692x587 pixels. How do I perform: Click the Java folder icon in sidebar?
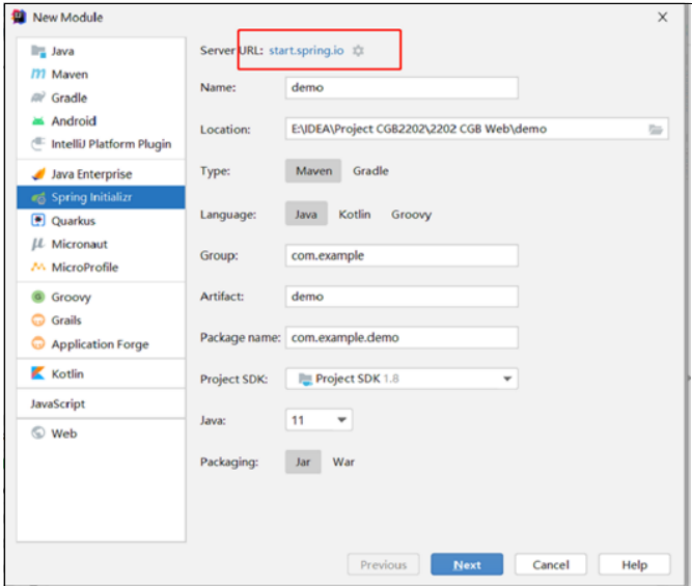(38, 51)
